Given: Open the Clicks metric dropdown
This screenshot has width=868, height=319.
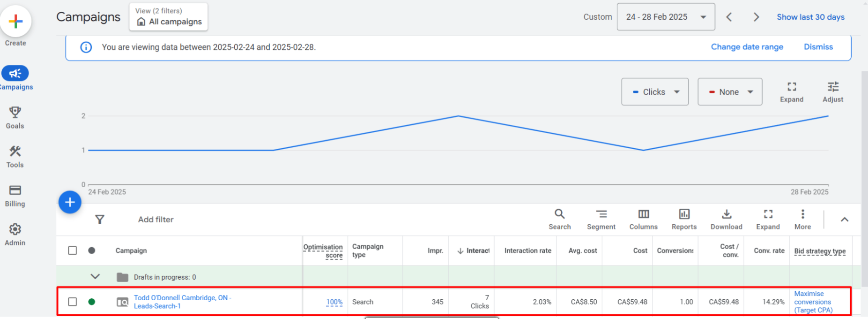Looking at the screenshot, I should coord(654,92).
